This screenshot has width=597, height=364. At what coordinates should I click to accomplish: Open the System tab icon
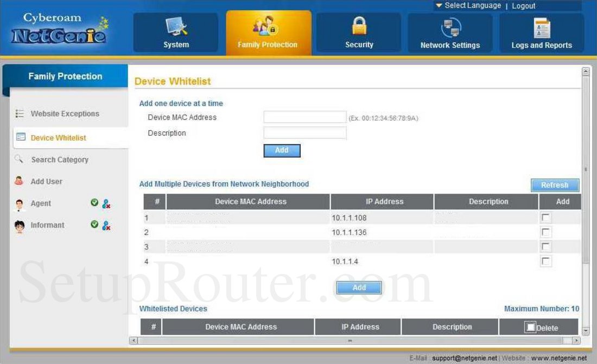click(176, 26)
